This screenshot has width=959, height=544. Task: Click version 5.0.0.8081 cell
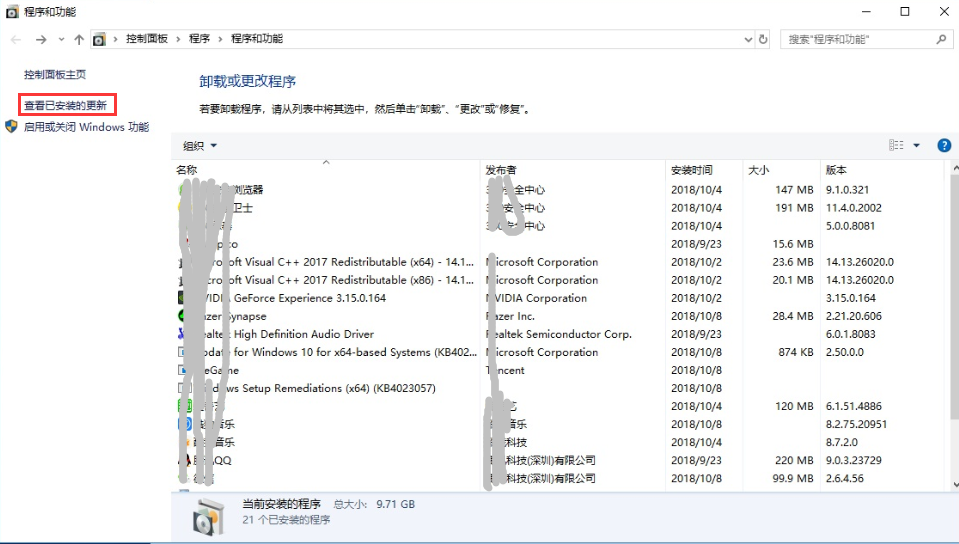[850, 226]
